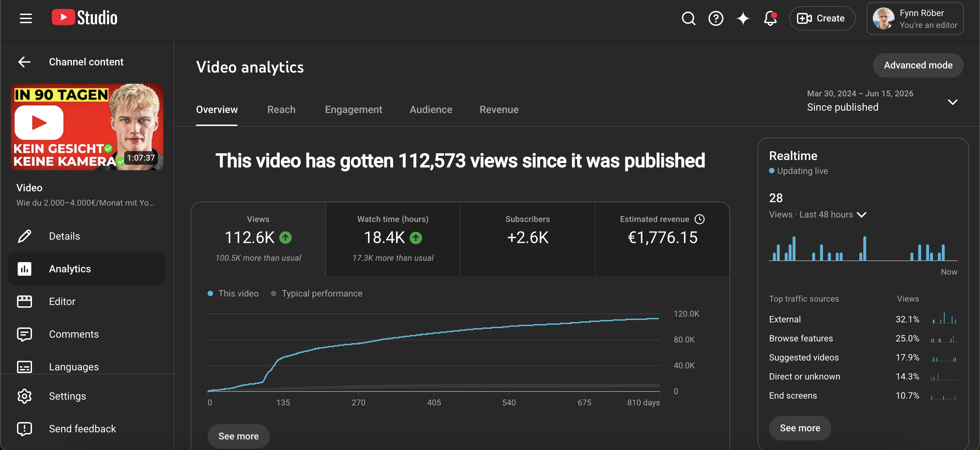Go back with the Channel content arrow

(24, 62)
